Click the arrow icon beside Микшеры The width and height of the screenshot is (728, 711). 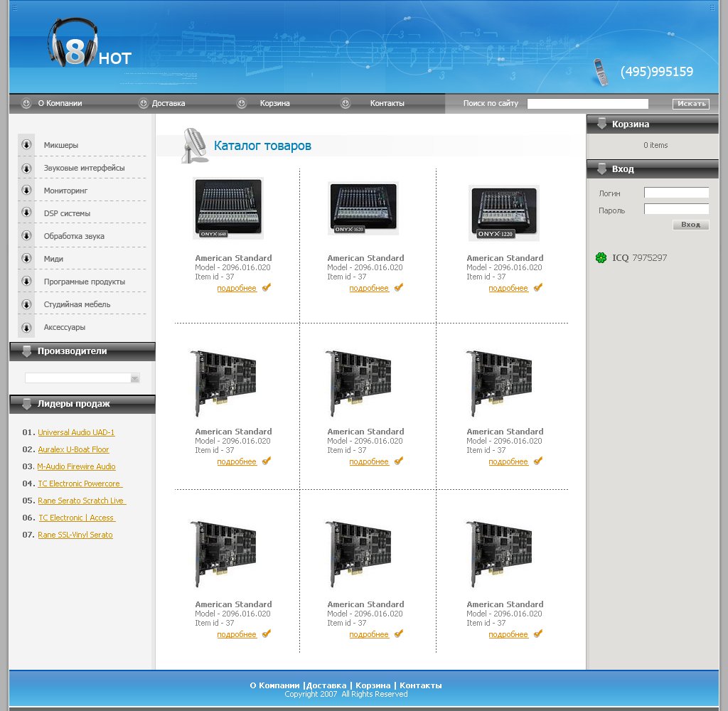click(26, 145)
